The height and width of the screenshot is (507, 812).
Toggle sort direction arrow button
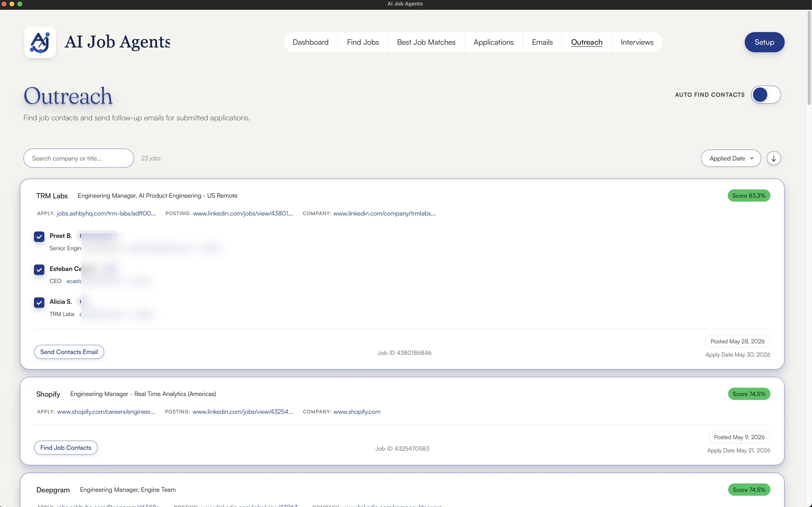coord(774,158)
